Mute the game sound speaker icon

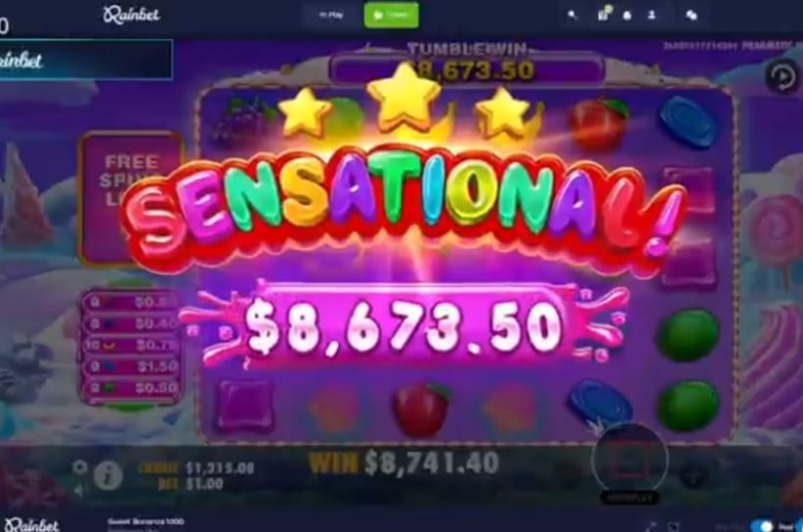click(x=77, y=492)
